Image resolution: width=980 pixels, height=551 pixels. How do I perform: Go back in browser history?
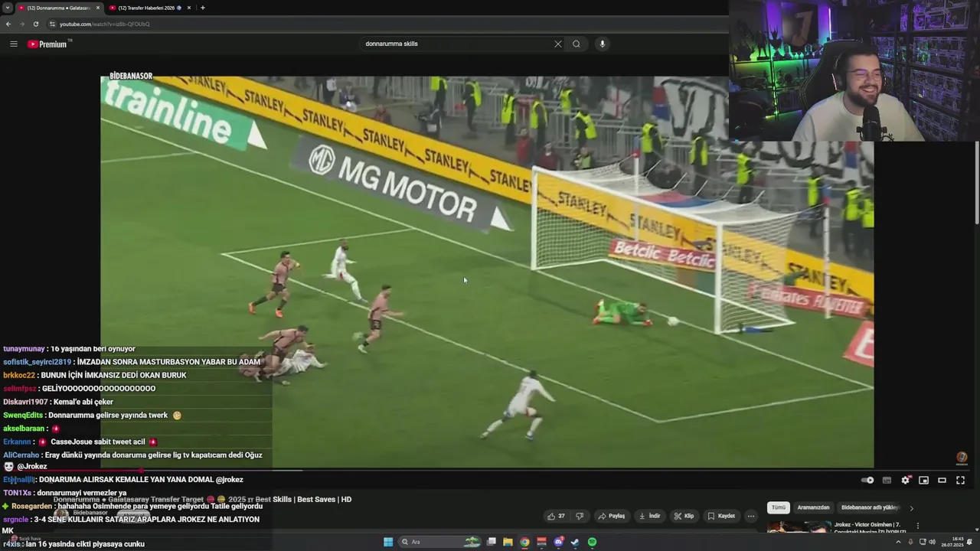tap(8, 24)
